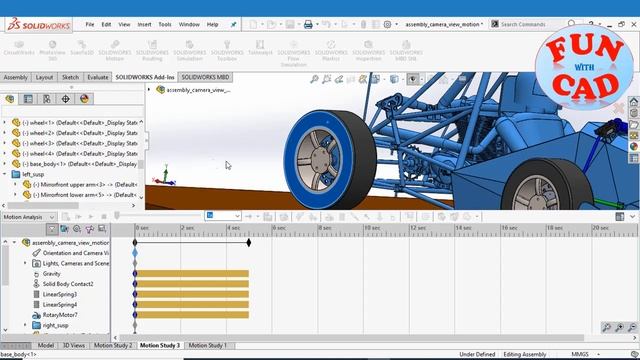Select Solid Body Contact2 in motion tree
Viewport: 640px width, 360px height.
click(x=68, y=284)
